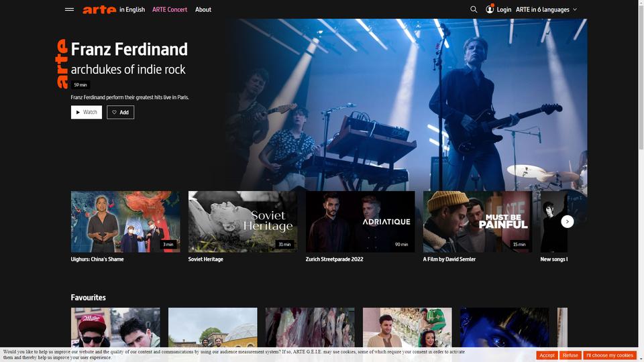Click the Franz Ferdinand headline
644x362 pixels.
tap(129, 49)
